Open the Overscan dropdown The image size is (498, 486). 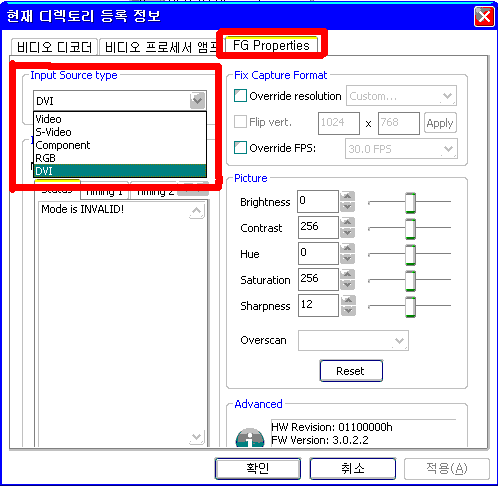[x=353, y=340]
